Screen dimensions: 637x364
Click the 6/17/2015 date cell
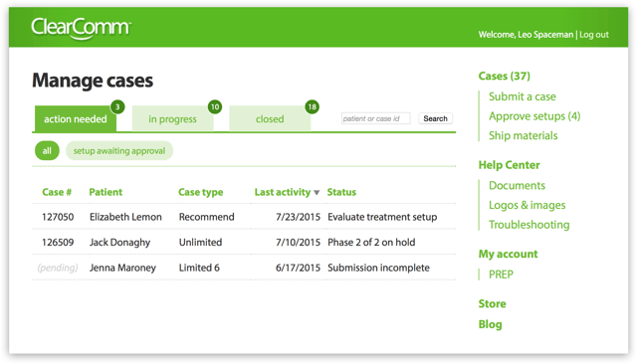click(298, 268)
